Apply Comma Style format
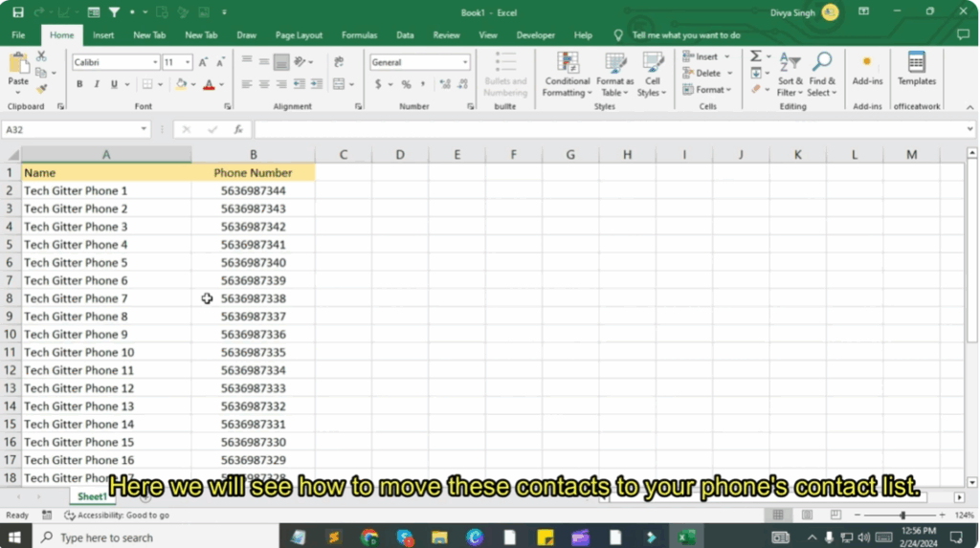The width and height of the screenshot is (980, 548). pos(423,84)
